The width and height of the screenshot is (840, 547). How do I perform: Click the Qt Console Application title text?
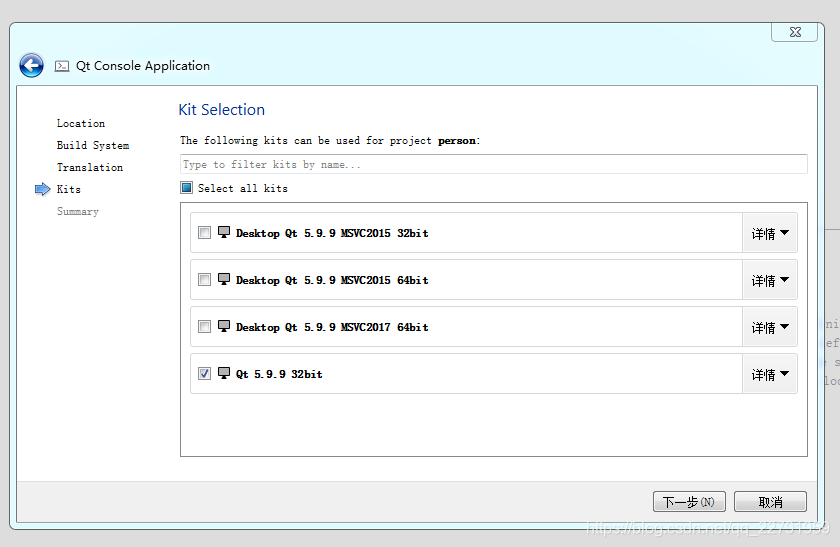pyautogui.click(x=143, y=66)
